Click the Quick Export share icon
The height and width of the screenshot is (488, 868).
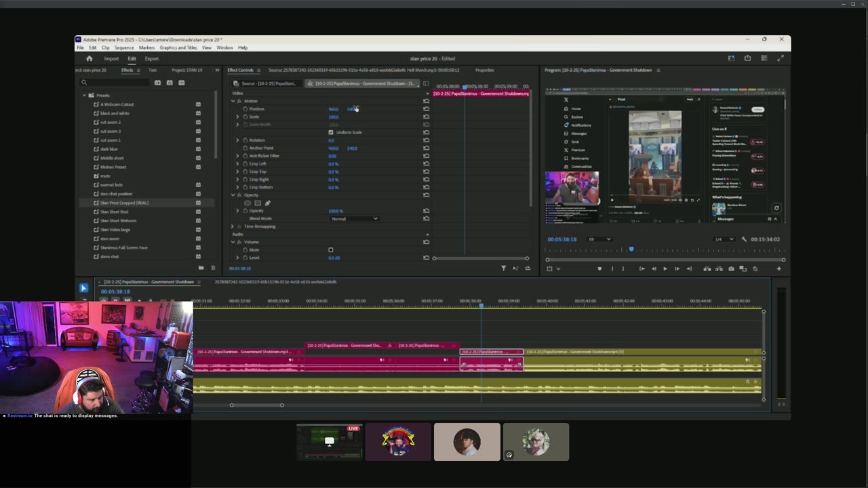coord(747,58)
